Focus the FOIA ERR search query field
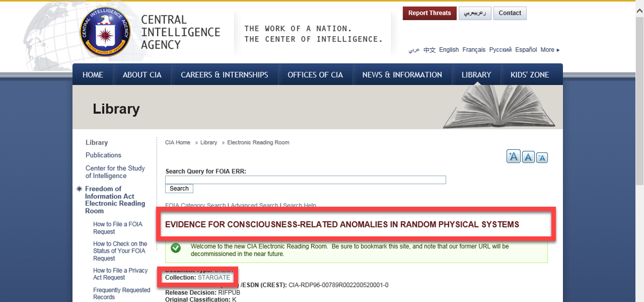 pyautogui.click(x=305, y=180)
